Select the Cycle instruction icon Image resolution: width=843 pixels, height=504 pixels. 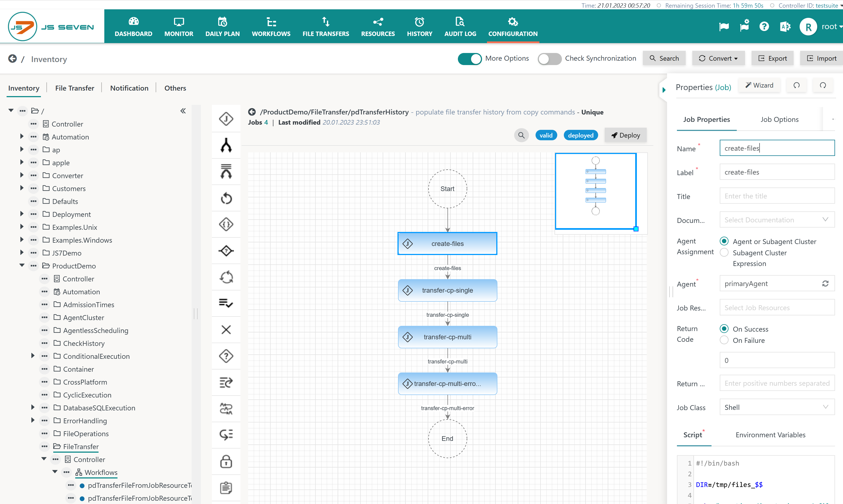[x=226, y=277]
